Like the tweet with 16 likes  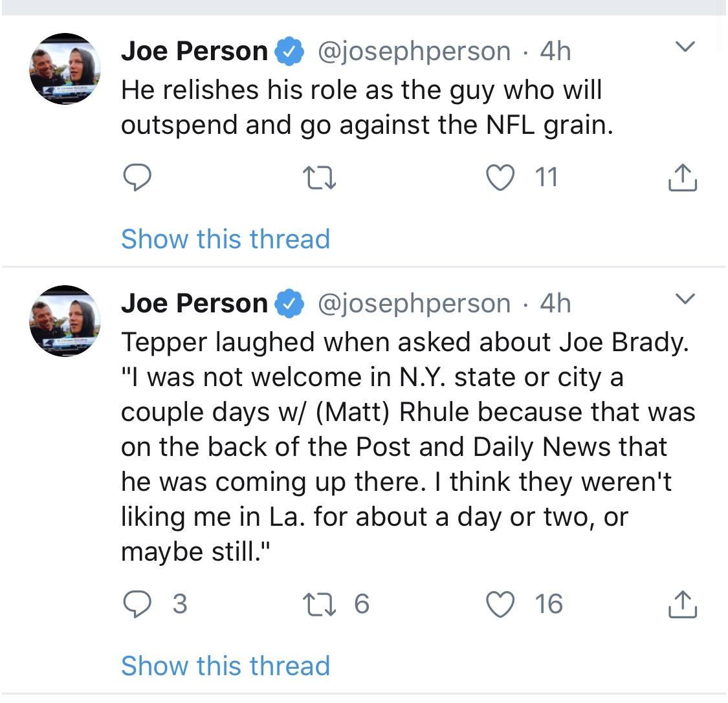coord(500,604)
